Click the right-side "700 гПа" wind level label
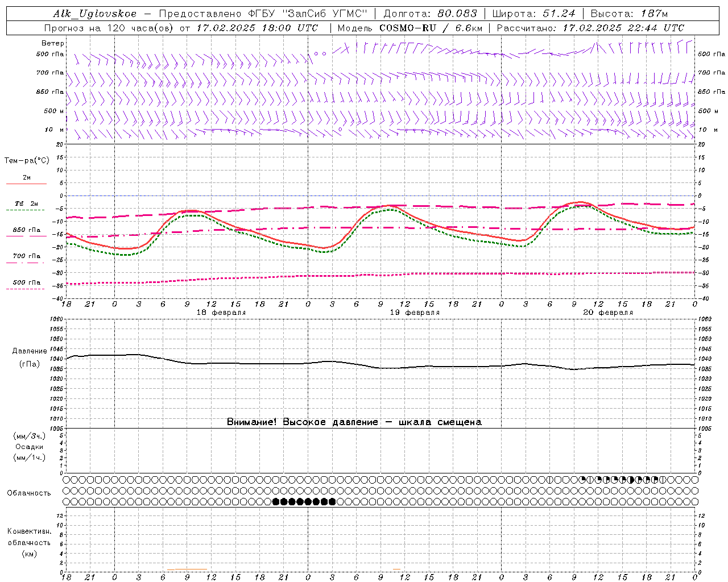Viewport: 728px width, 582px height. pyautogui.click(x=712, y=73)
